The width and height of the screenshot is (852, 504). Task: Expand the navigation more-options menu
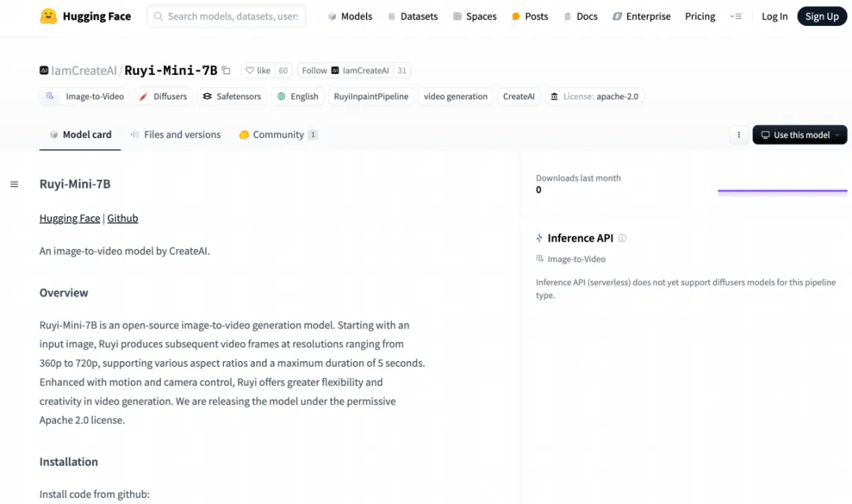coord(735,17)
